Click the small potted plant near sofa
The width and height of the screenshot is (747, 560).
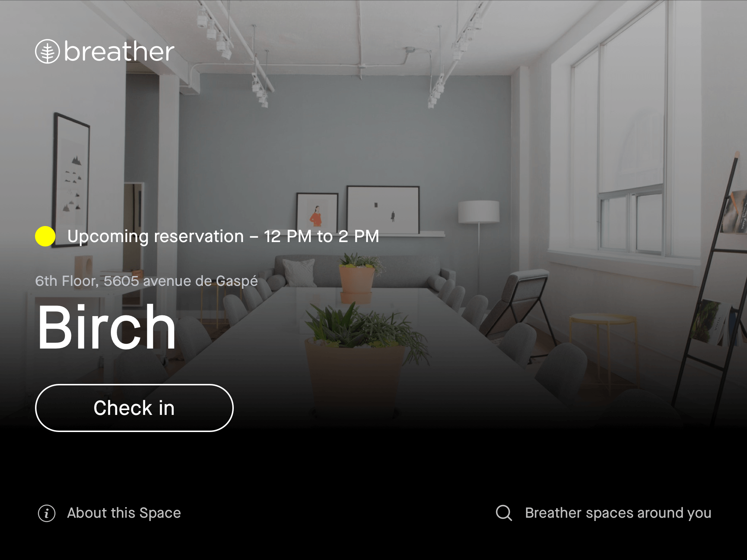tap(357, 277)
